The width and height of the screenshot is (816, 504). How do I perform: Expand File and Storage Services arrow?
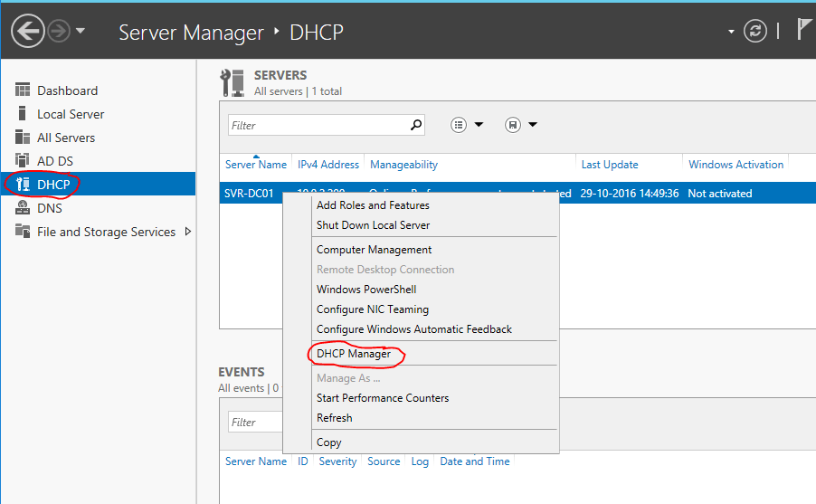(x=188, y=232)
